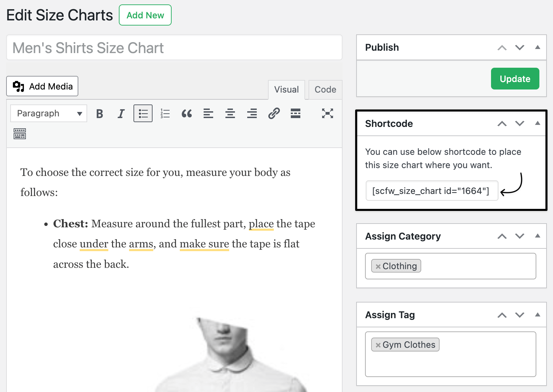
Task: Move Shortcode panel up
Action: point(502,124)
